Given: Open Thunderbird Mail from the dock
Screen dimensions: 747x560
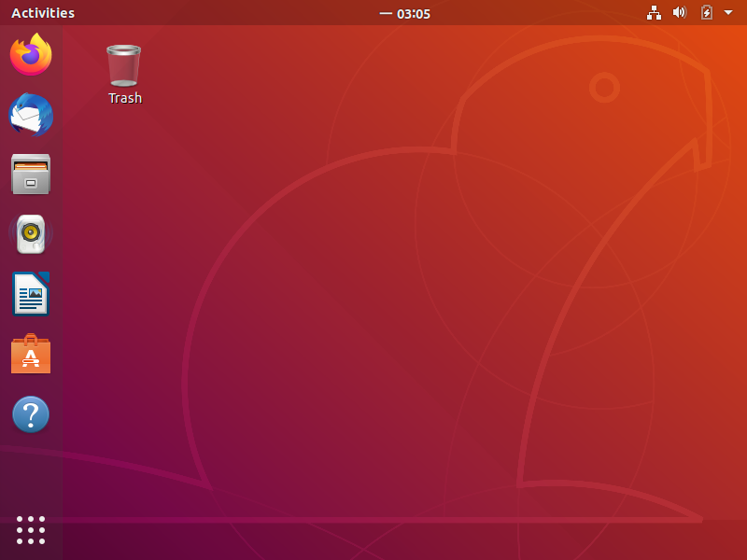Looking at the screenshot, I should [x=31, y=115].
